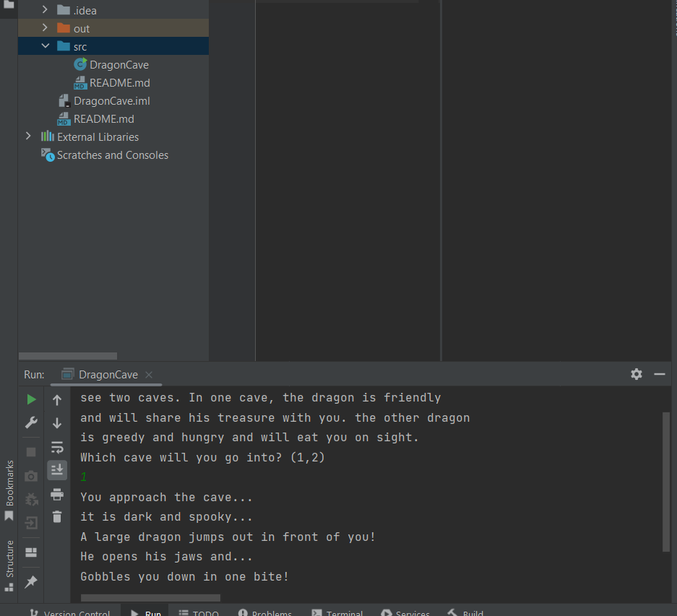
Task: Click the attach debugger bug icon
Action: coord(31,500)
